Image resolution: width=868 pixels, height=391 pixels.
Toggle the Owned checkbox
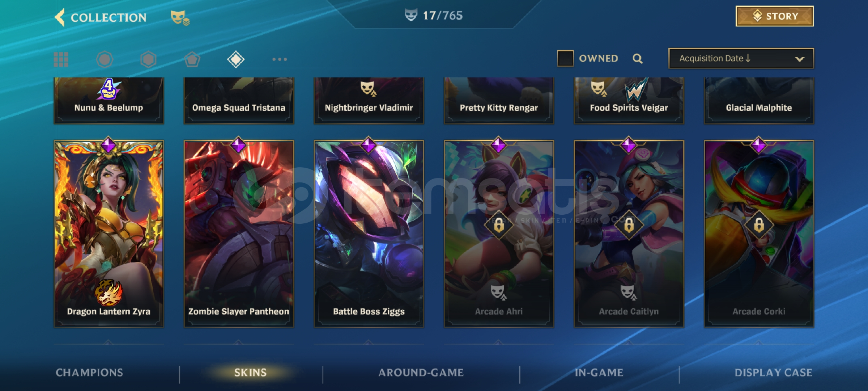(565, 58)
